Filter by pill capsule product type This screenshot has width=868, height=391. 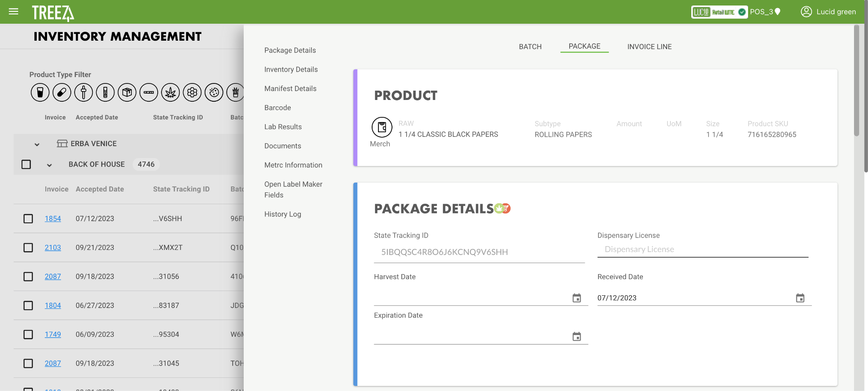(62, 92)
